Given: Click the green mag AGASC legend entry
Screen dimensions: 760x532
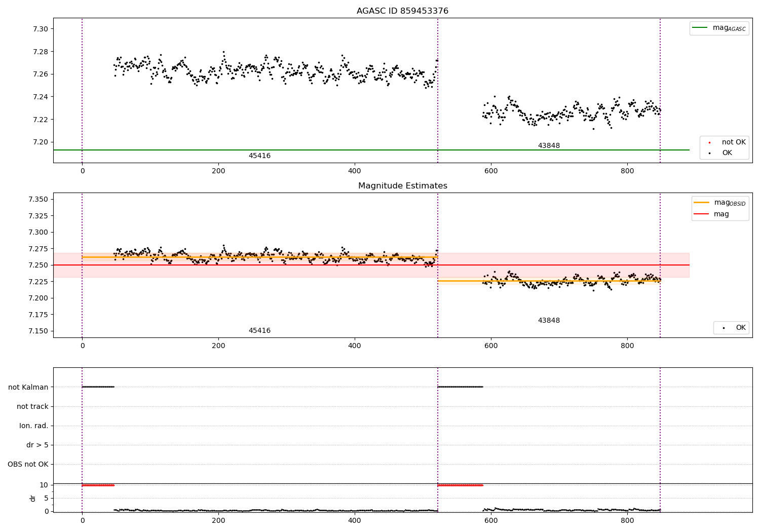Looking at the screenshot, I should click(x=719, y=28).
